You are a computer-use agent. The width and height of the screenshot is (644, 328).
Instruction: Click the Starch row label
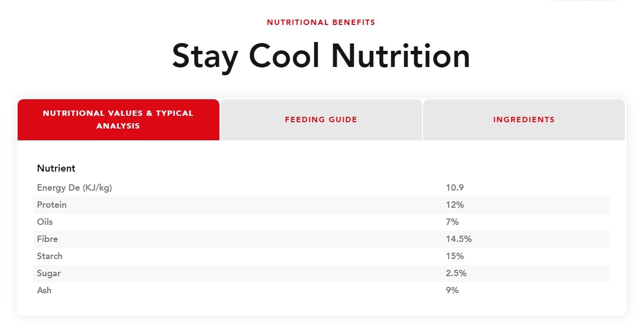[50, 256]
